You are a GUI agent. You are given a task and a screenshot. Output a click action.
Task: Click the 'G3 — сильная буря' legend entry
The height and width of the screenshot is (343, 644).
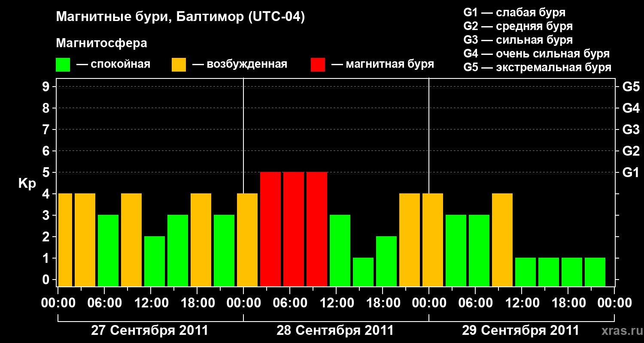point(518,40)
